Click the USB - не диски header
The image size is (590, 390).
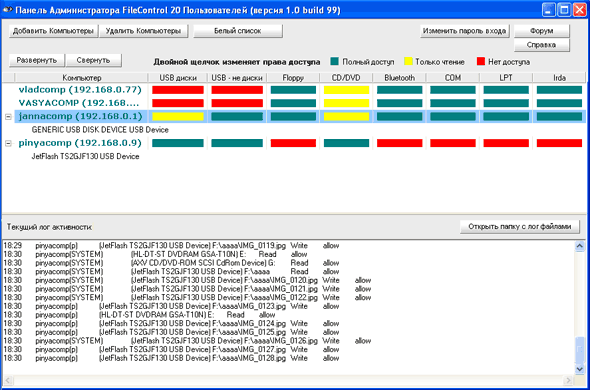coord(237,78)
